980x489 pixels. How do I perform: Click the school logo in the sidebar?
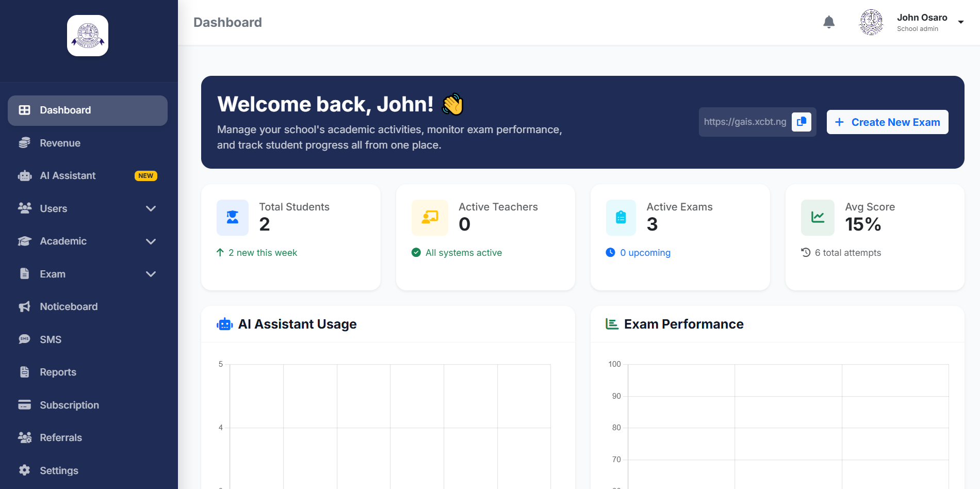pos(88,36)
